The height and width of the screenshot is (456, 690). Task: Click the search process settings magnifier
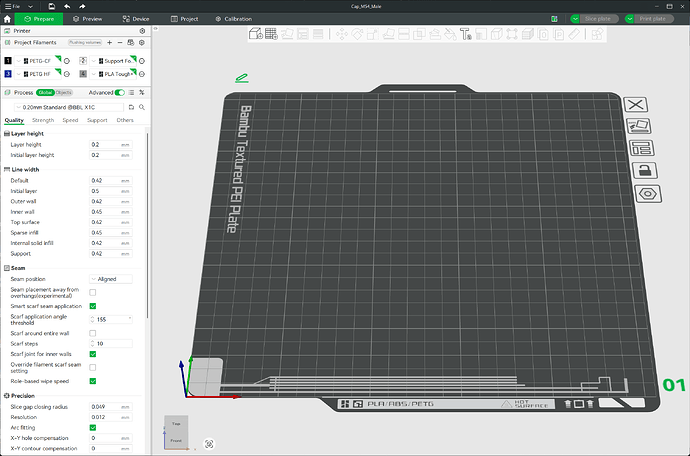coord(142,107)
